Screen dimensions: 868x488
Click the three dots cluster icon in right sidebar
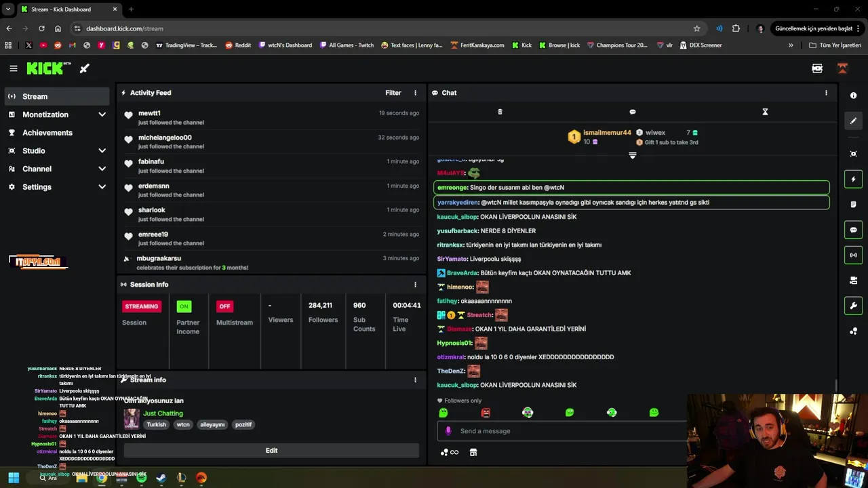pyautogui.click(x=853, y=331)
